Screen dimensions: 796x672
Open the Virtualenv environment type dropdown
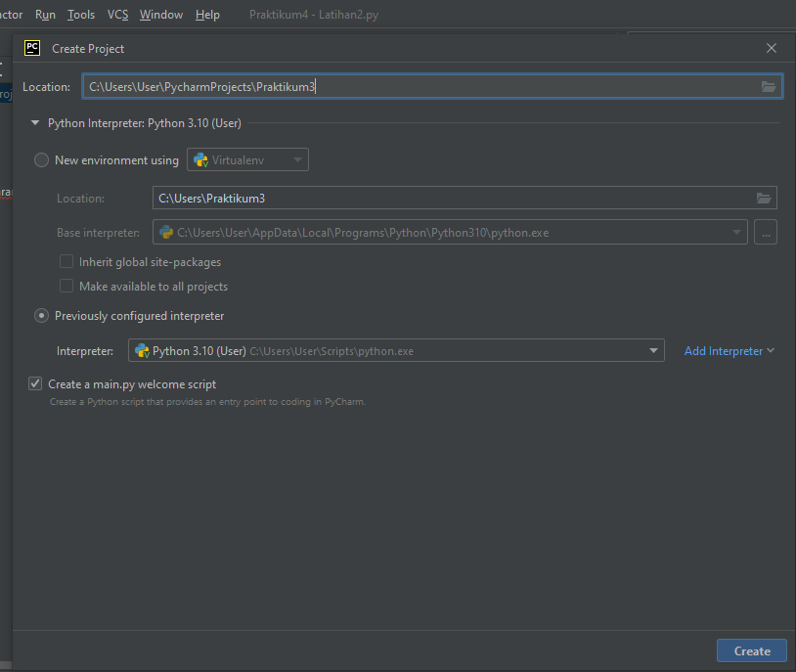(296, 159)
